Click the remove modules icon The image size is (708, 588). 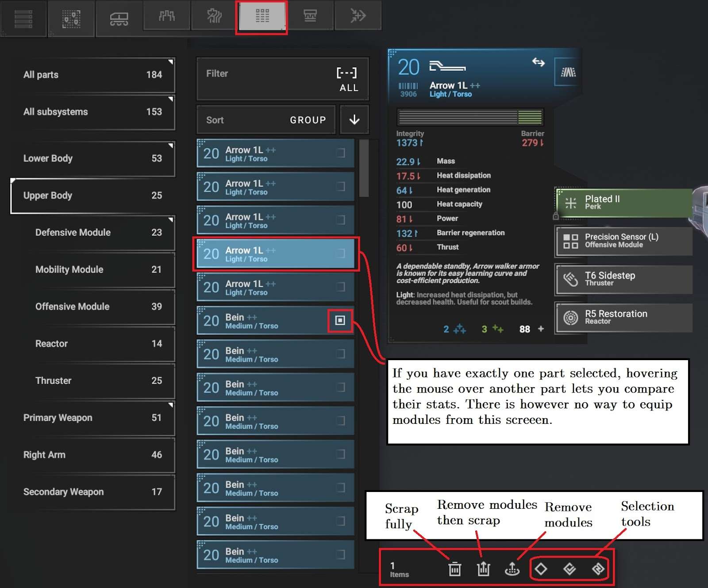point(512,569)
